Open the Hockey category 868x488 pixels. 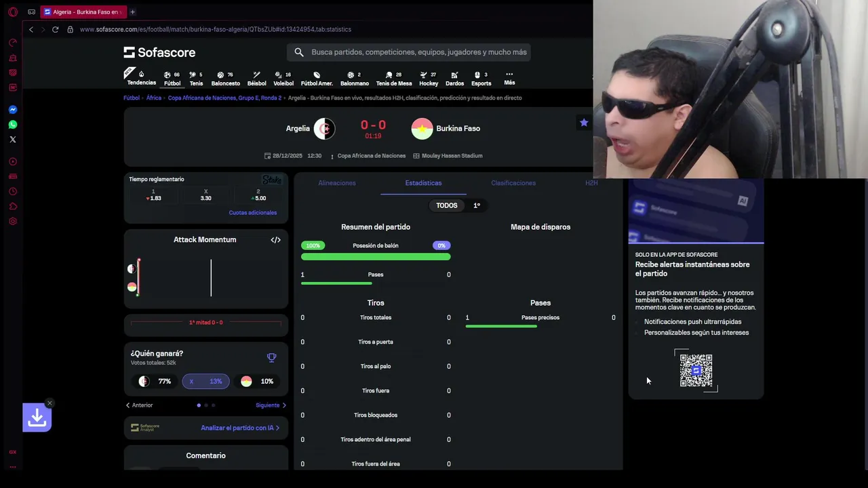[x=429, y=79]
